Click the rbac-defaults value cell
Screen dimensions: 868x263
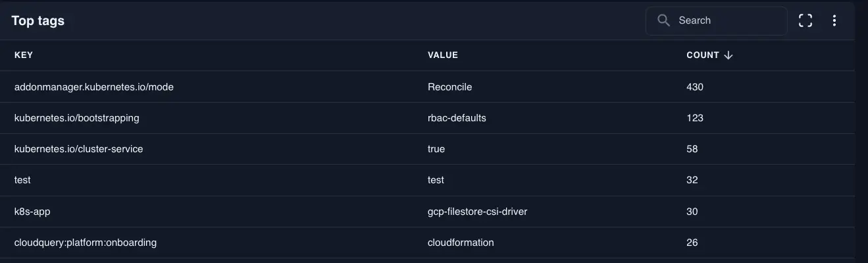457,118
